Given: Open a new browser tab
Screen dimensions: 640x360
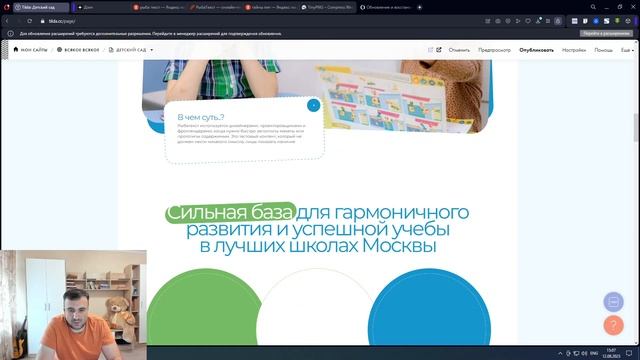Looking at the screenshot, I should (x=419, y=7).
